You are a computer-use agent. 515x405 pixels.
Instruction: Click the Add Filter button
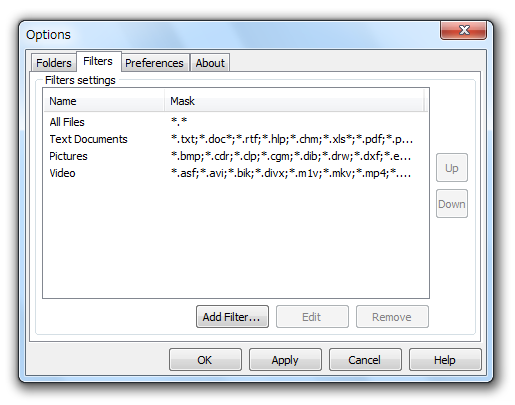pyautogui.click(x=232, y=317)
